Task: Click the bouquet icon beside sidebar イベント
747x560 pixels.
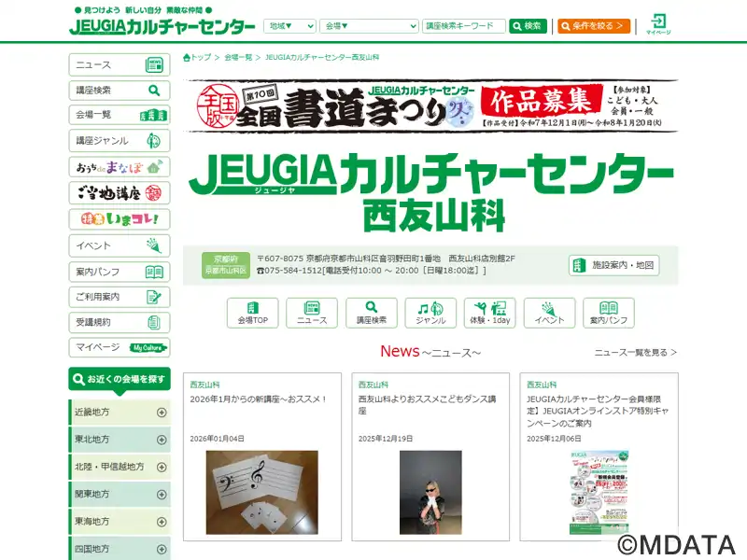Action: (154, 245)
